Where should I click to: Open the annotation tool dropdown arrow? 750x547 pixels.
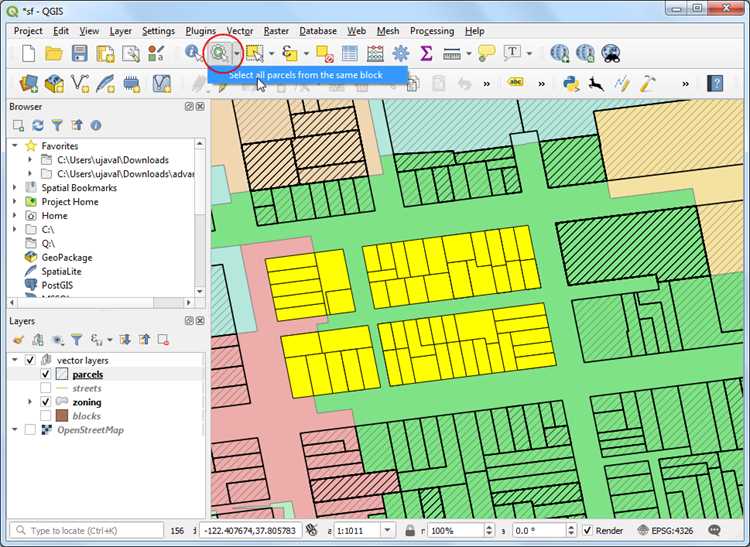[529, 54]
